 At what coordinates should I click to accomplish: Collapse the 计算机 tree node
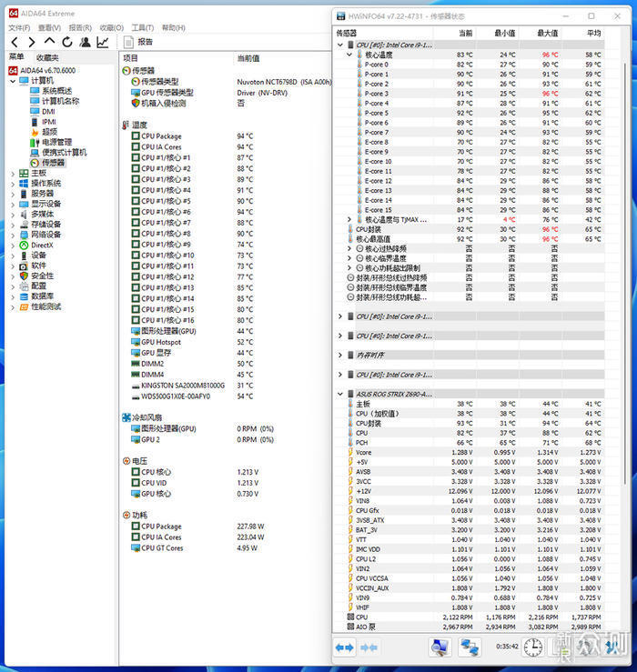point(13,81)
